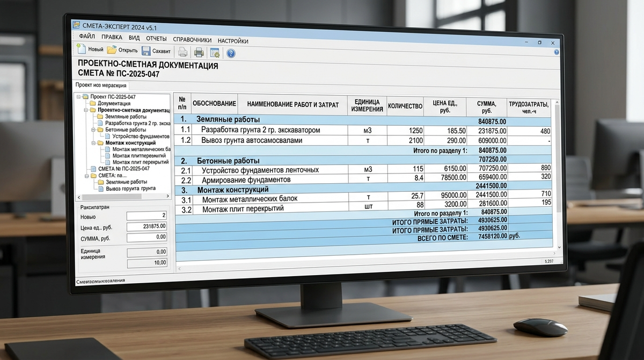644x360 pixels.
Task: Click the ЦЕНА ЕД., руб. column header
Action: pos(445,106)
